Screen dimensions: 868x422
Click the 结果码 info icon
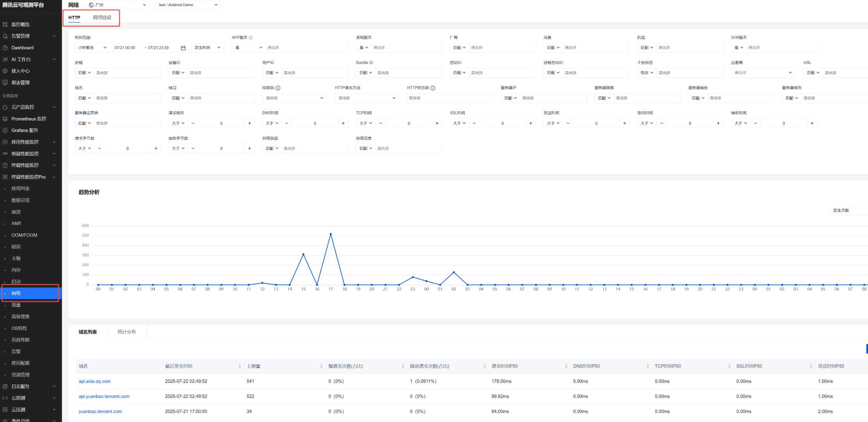278,88
